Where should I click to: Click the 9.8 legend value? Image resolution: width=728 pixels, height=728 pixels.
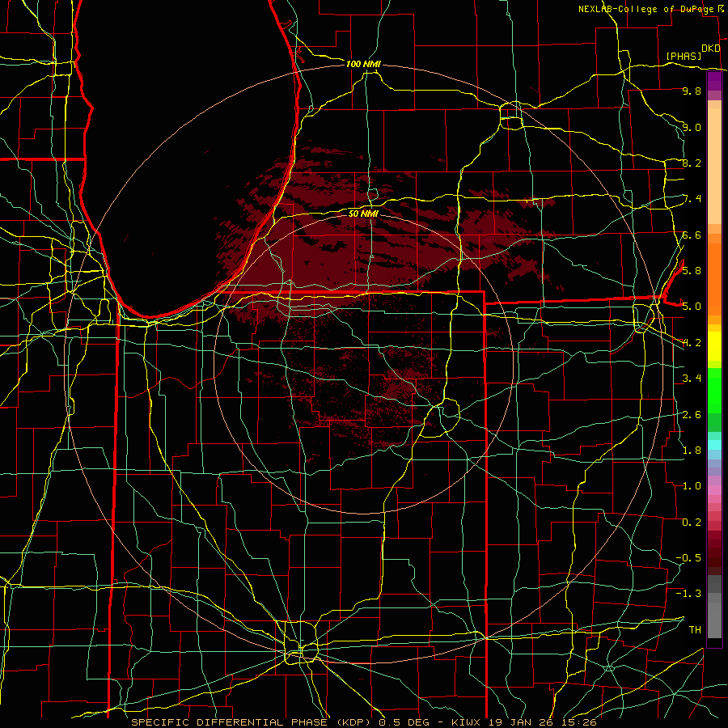coord(692,91)
